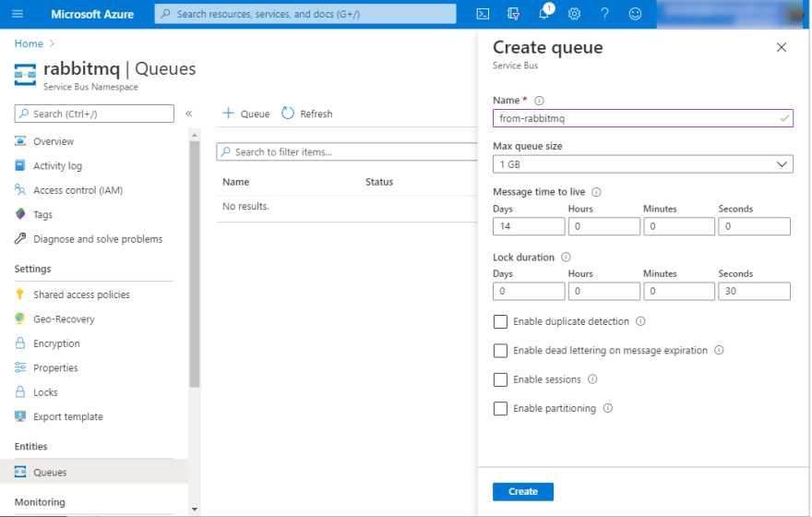Click Lock duration Hours field
The image size is (812, 517).
click(603, 291)
